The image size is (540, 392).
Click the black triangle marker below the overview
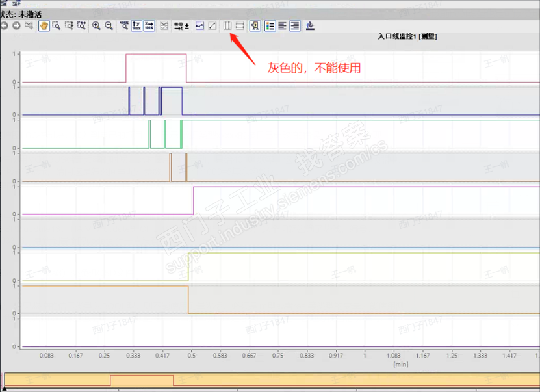[5, 389]
